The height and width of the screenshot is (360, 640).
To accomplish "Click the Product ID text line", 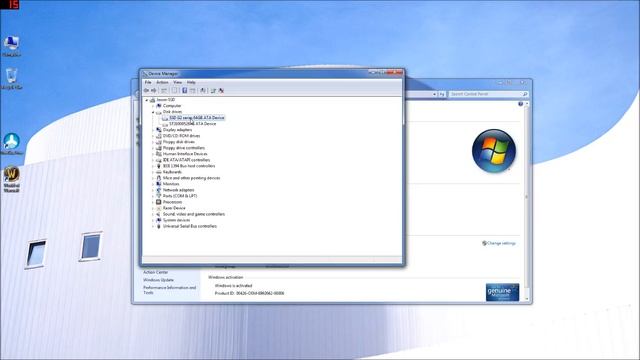I will pyautogui.click(x=249, y=293).
